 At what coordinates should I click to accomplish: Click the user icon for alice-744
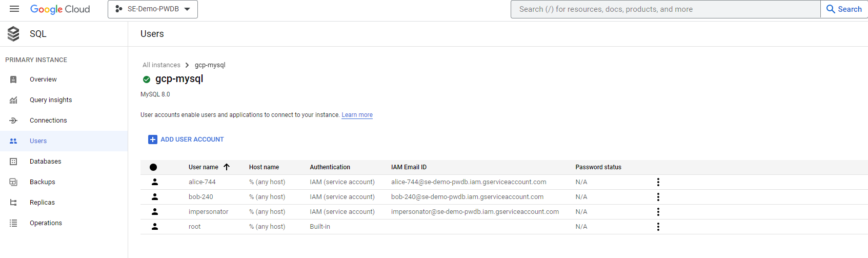(x=155, y=182)
